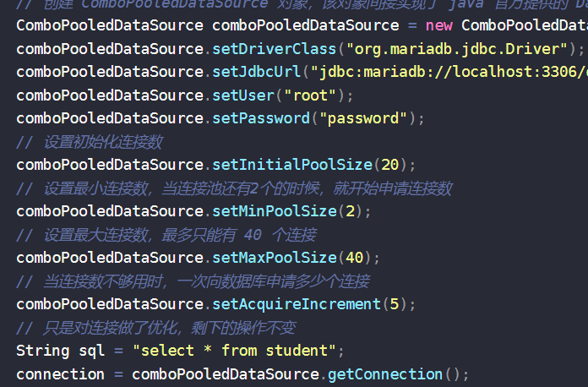Click the setInitialPoolSize method name
Image resolution: width=588 pixels, height=387 pixels.
point(291,164)
